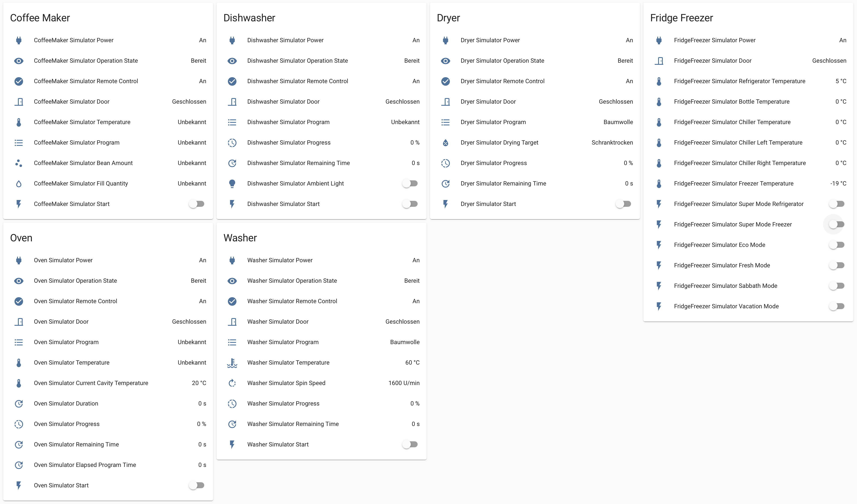Click the Dishwasher door state Geschlossen

coord(402,102)
